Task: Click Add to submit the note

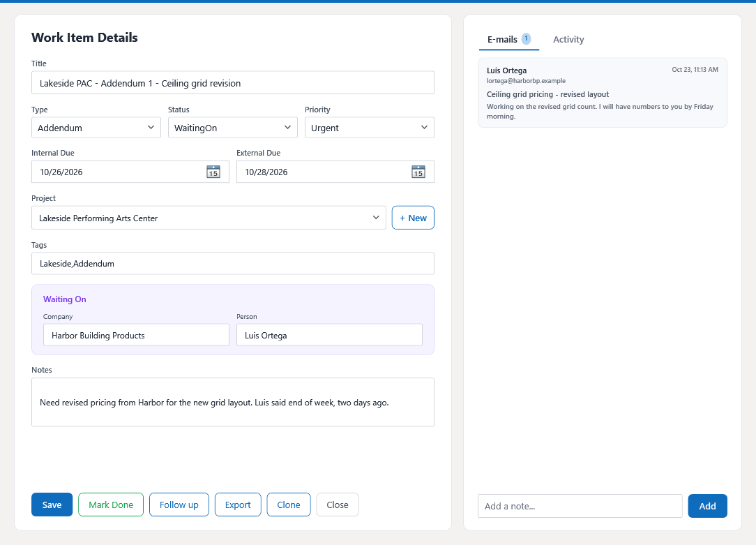Action: point(707,506)
